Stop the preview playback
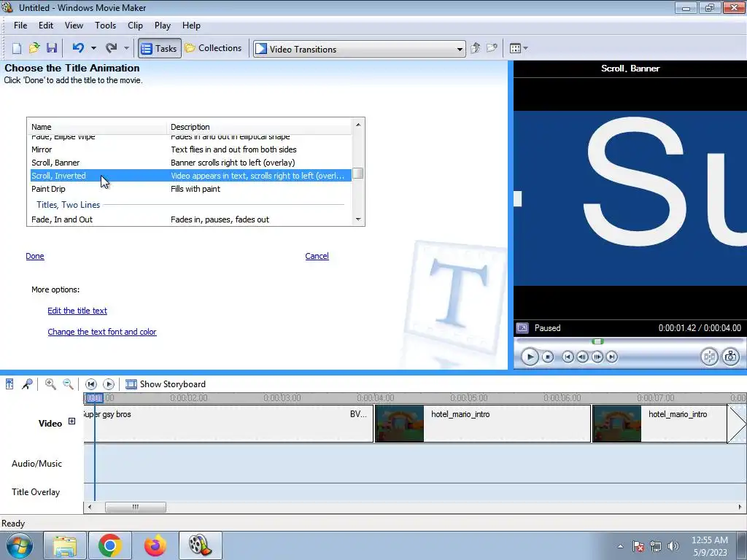Viewport: 747px width, 560px height. tap(548, 357)
